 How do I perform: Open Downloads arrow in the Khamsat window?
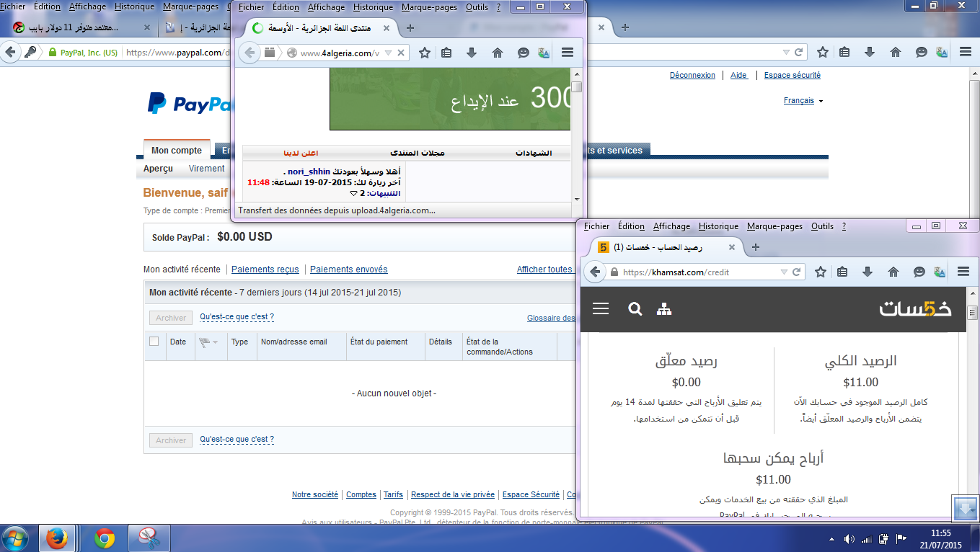tap(868, 272)
